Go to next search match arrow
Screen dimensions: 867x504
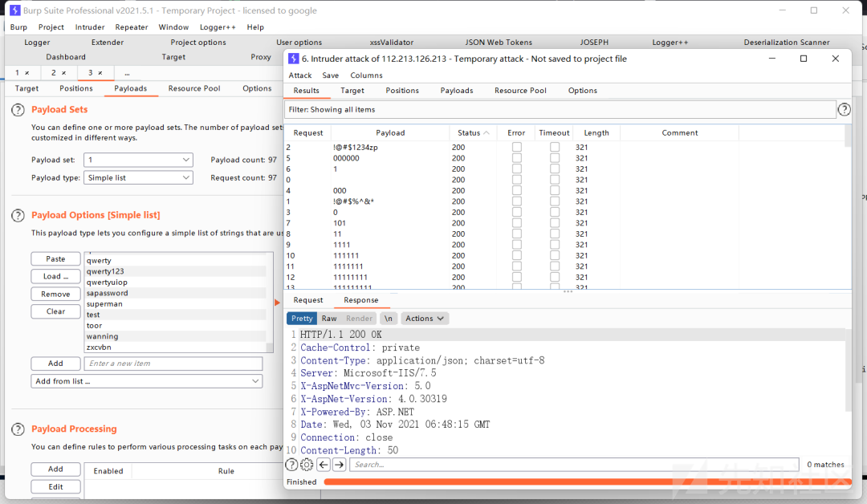tap(340, 465)
